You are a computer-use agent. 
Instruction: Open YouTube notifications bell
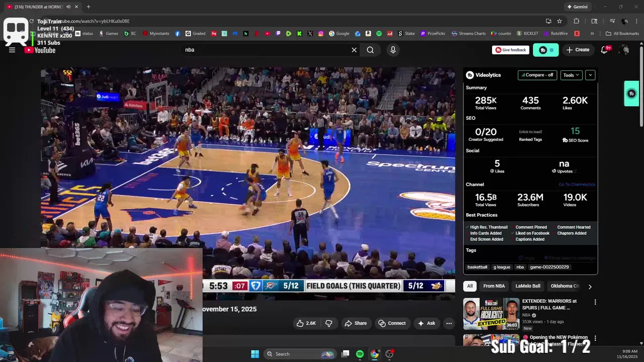click(x=605, y=50)
